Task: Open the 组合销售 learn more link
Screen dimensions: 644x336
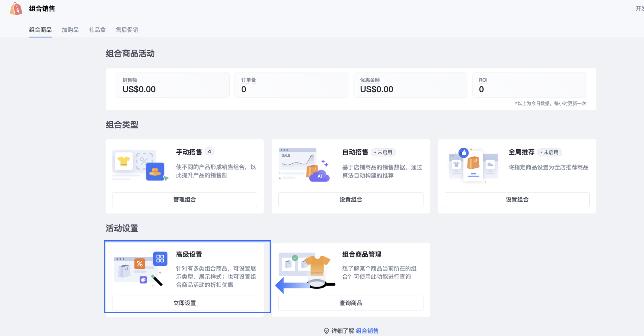Action: pyautogui.click(x=367, y=331)
